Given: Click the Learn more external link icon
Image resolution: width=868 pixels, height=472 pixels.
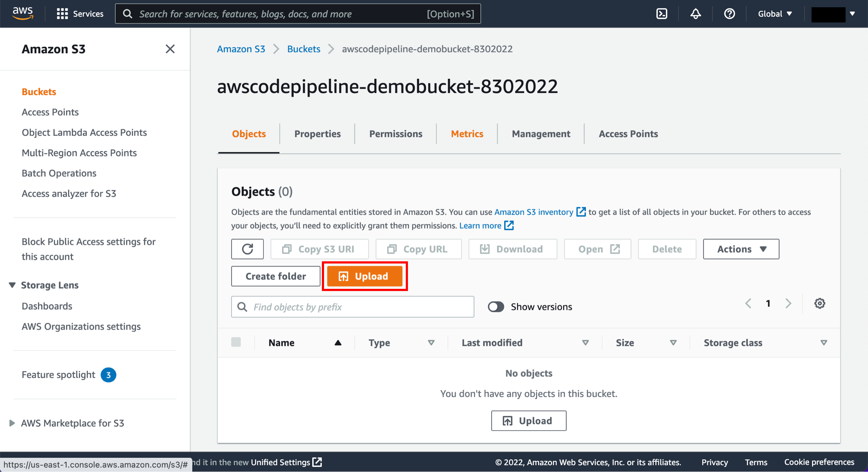Looking at the screenshot, I should tap(509, 226).
